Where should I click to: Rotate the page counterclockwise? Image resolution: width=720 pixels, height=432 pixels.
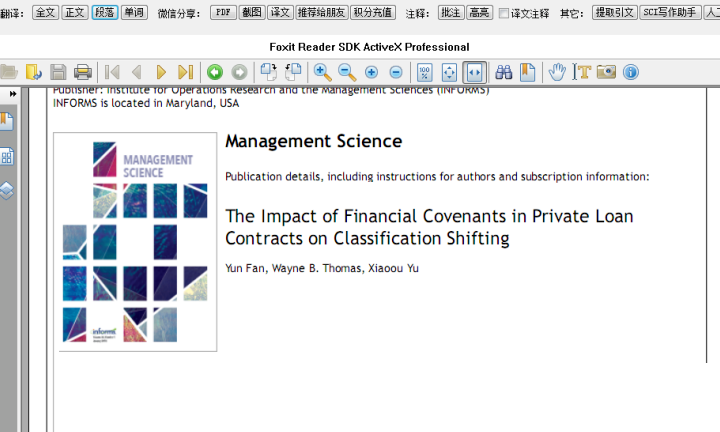(x=293, y=72)
